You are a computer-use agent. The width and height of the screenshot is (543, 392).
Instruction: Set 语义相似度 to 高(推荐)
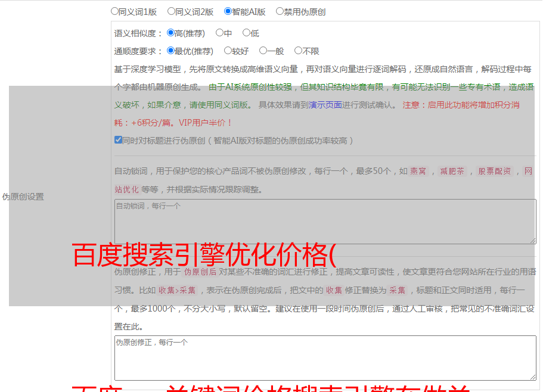pos(170,33)
